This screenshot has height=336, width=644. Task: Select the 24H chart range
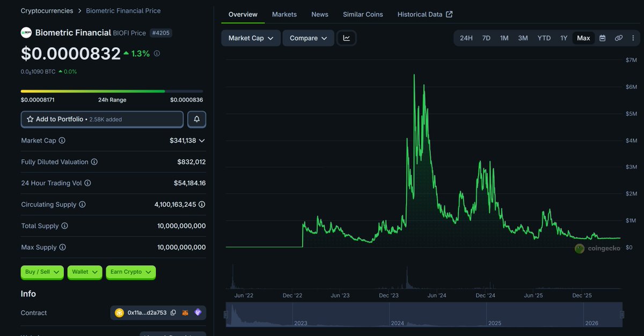466,38
